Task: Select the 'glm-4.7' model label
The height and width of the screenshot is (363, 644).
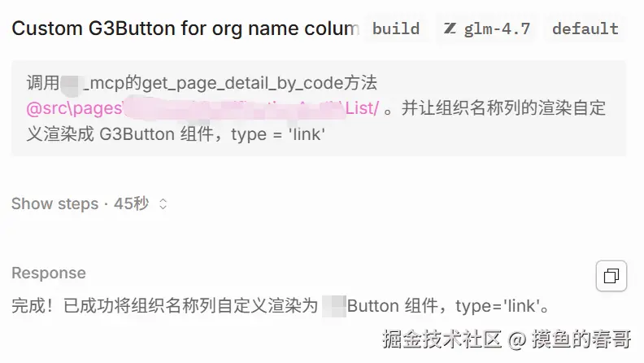Action: 497,28
